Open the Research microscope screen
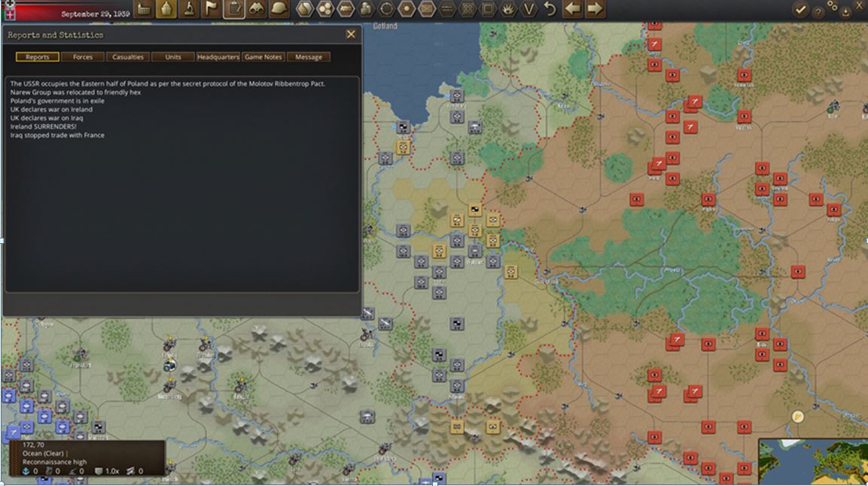The image size is (868, 486). [x=189, y=9]
